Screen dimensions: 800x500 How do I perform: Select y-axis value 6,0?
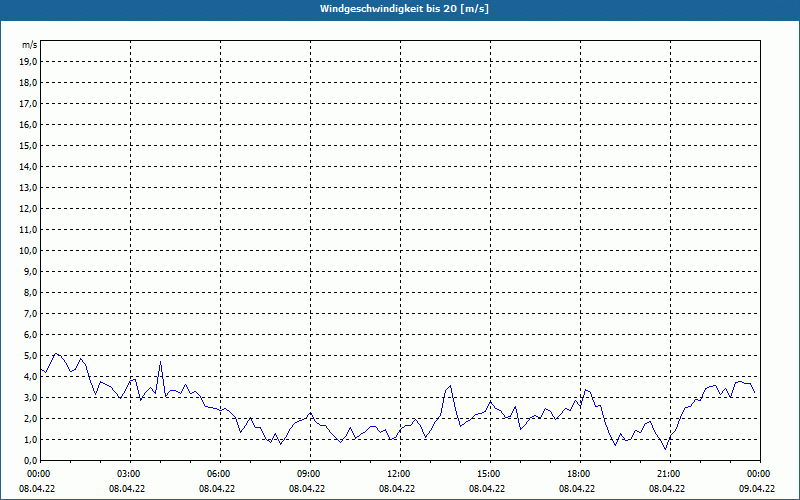[x=29, y=335]
